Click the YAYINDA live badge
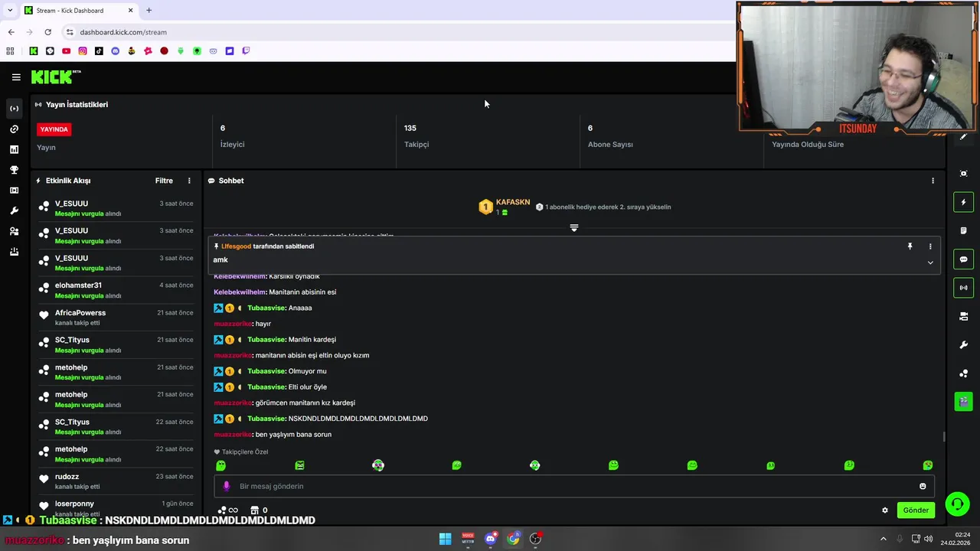980x551 pixels. (54, 129)
